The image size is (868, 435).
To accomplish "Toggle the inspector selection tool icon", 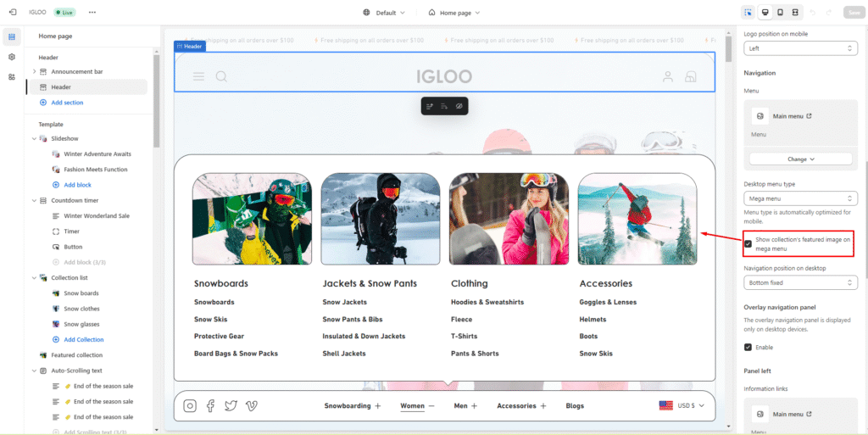I will tap(748, 13).
